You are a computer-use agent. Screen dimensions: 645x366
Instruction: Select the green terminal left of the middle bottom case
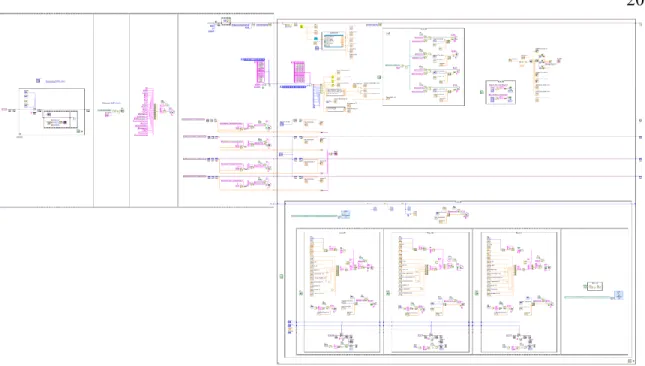[388, 293]
